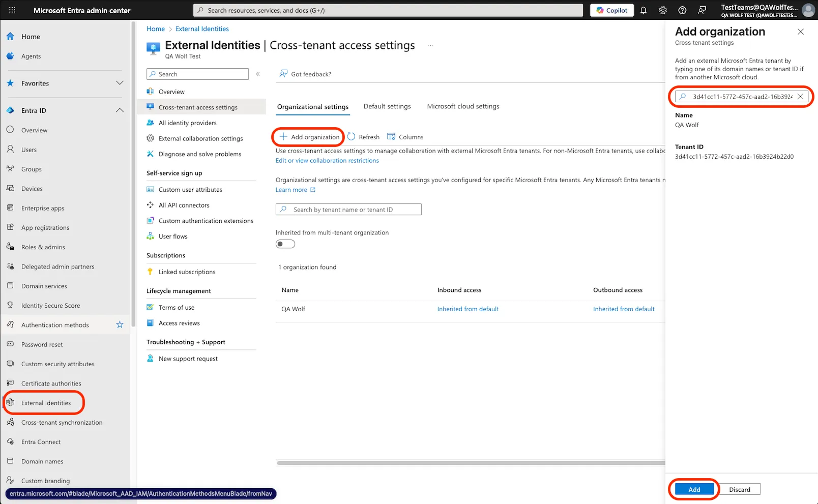Open All API connectors
The image size is (818, 504).
184,205
